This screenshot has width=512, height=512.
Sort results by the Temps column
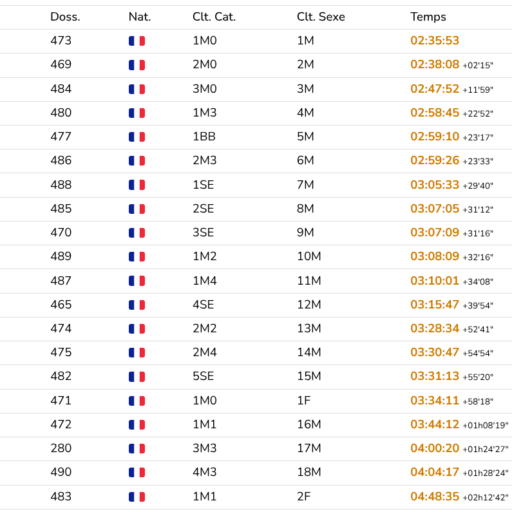428,17
